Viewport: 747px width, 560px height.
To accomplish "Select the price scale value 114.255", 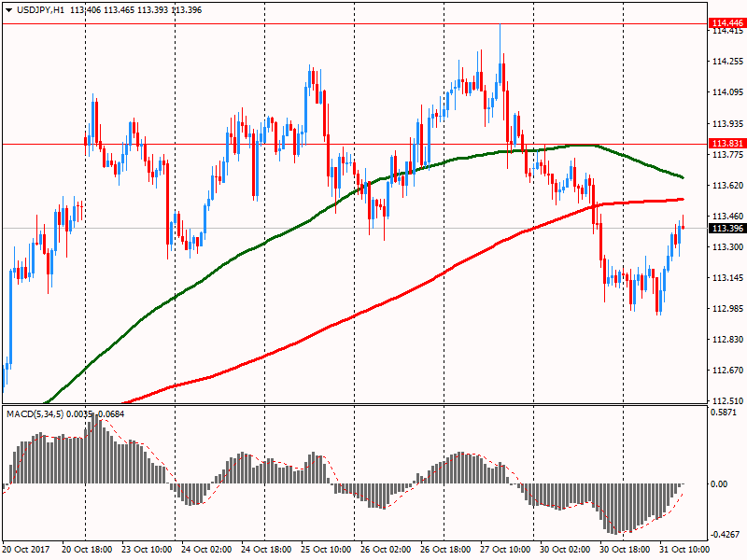I will [x=727, y=61].
